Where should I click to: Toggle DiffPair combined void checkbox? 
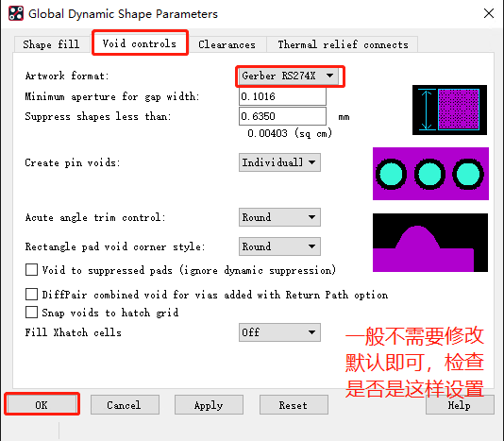pos(31,294)
